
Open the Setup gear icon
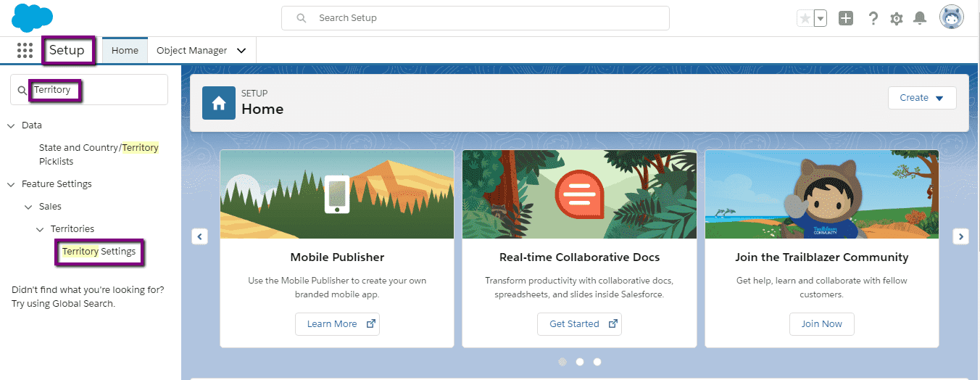(x=897, y=19)
